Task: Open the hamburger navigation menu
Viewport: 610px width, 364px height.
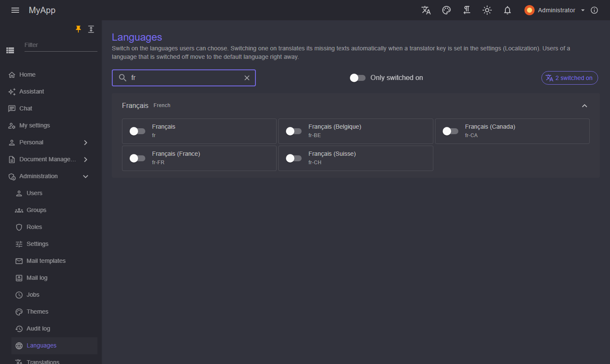Action: [x=15, y=10]
